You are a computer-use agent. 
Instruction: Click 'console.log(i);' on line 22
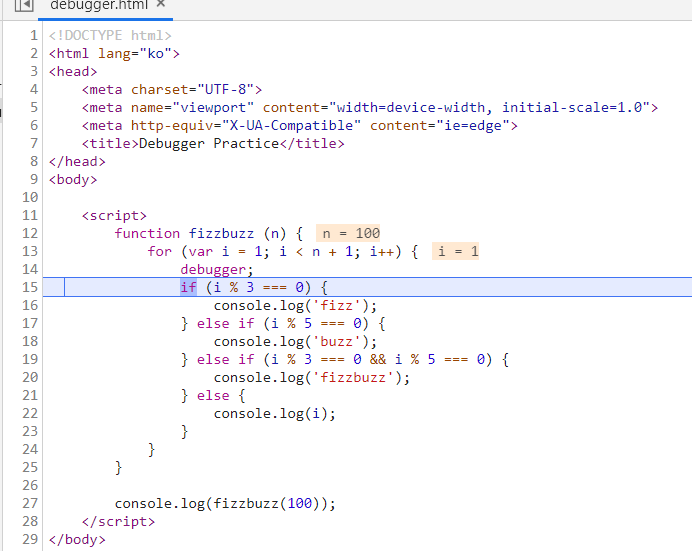275,413
